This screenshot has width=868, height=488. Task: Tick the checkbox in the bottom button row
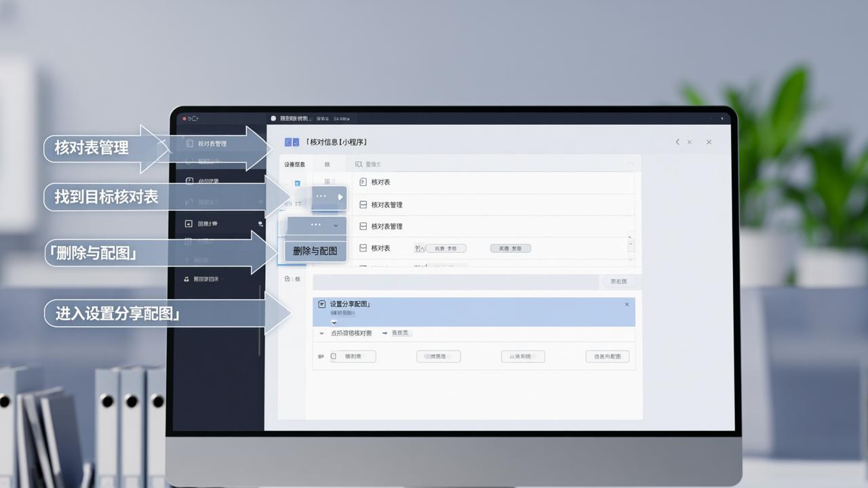(334, 357)
